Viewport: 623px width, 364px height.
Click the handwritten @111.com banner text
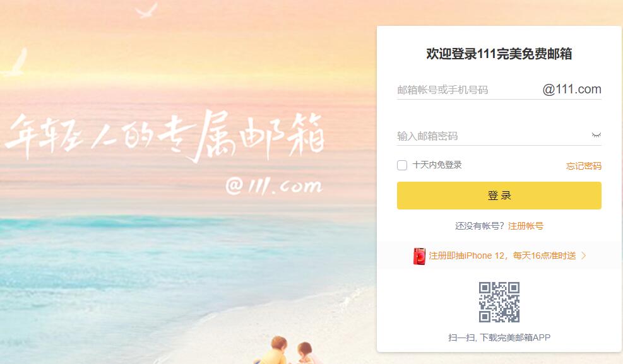pyautogui.click(x=274, y=185)
